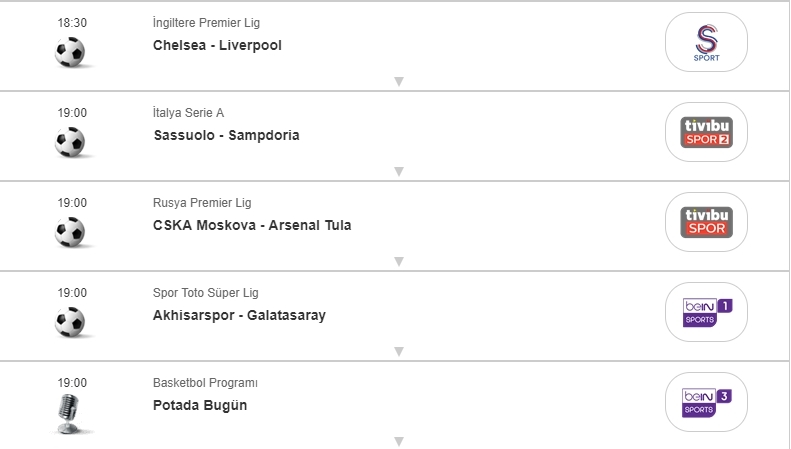
Task: Open the Chelsea - Liverpool match title
Action: tap(217, 45)
